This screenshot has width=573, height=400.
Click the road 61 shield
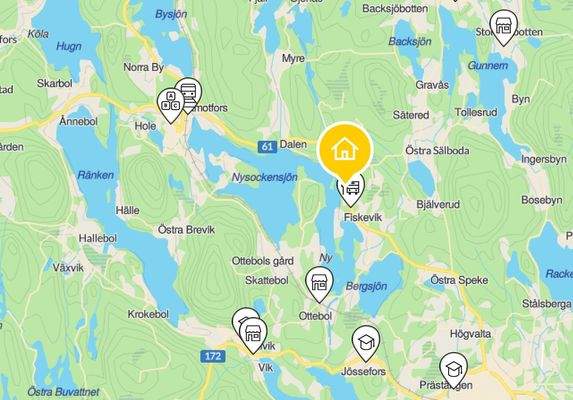(267, 147)
